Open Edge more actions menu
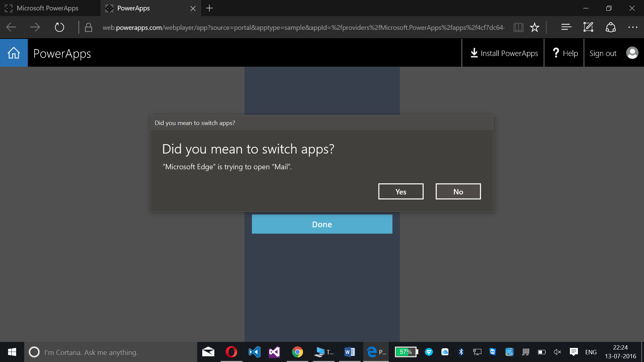Viewport: 644px width, 362px height. click(633, 27)
